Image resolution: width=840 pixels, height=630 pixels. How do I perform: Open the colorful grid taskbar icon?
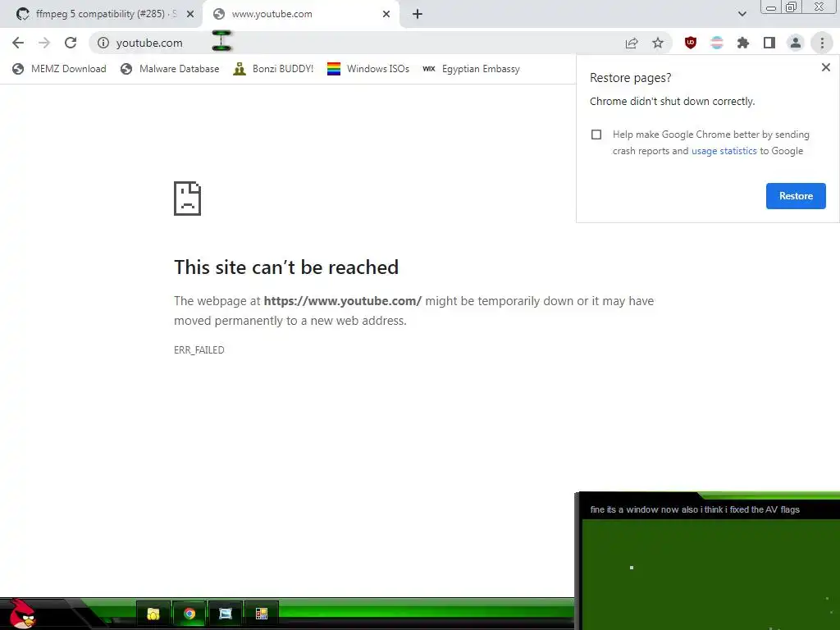tap(261, 614)
